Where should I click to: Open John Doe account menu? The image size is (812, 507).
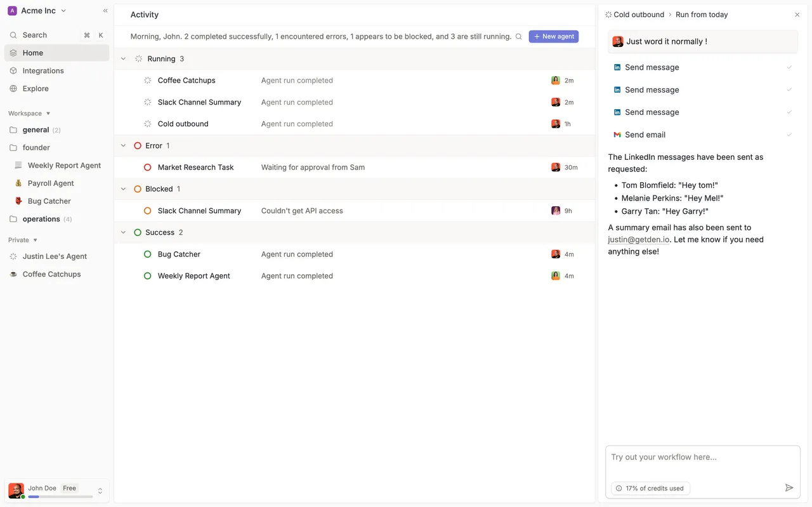56,491
